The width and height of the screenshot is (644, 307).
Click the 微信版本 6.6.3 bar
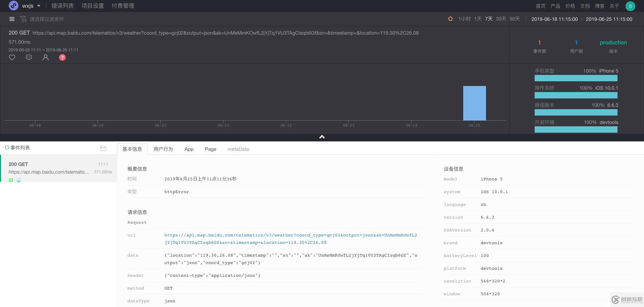tap(576, 113)
